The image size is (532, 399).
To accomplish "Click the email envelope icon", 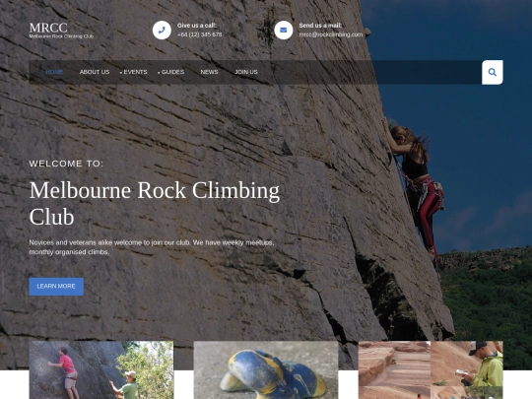I will [x=284, y=31].
